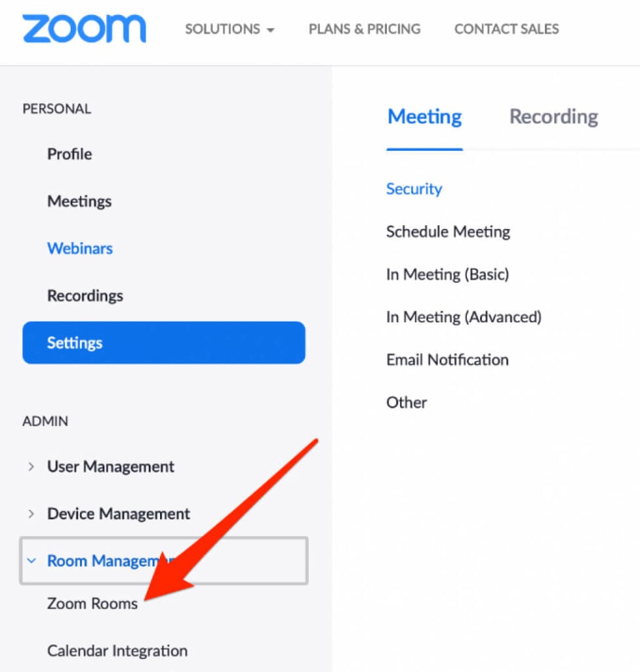The width and height of the screenshot is (640, 672).
Task: Expand Device Management chevron
Action: [31, 513]
